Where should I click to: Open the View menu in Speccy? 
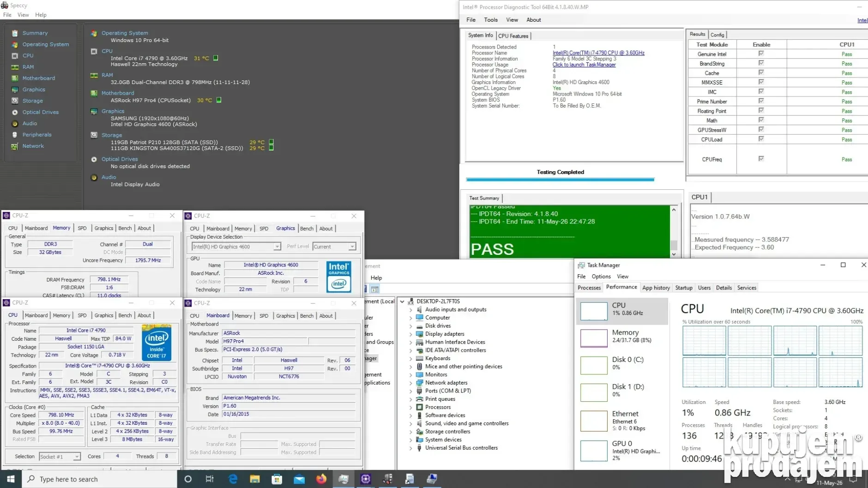tap(23, 15)
